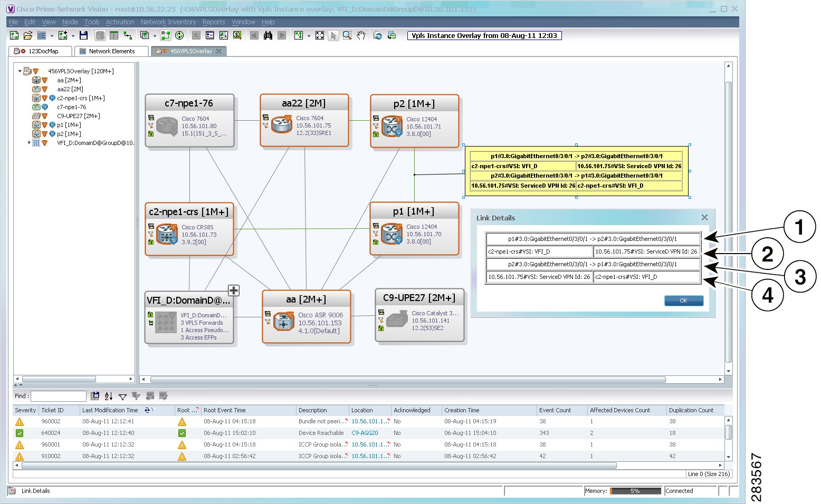
Task: Switch to the Network Elements tab
Action: (111, 51)
